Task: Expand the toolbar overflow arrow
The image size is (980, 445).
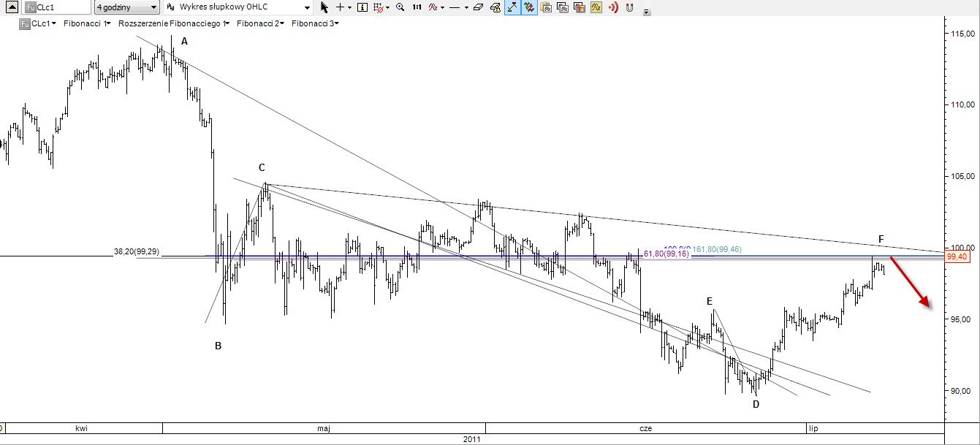Action: click(647, 12)
